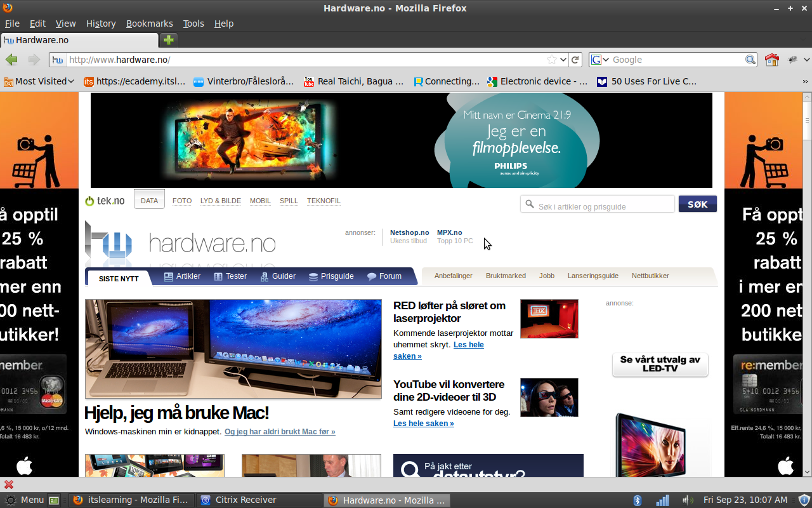The width and height of the screenshot is (812, 508).
Task: Click 'Se vårt utvalg av LED-TV' button
Action: [x=660, y=364]
